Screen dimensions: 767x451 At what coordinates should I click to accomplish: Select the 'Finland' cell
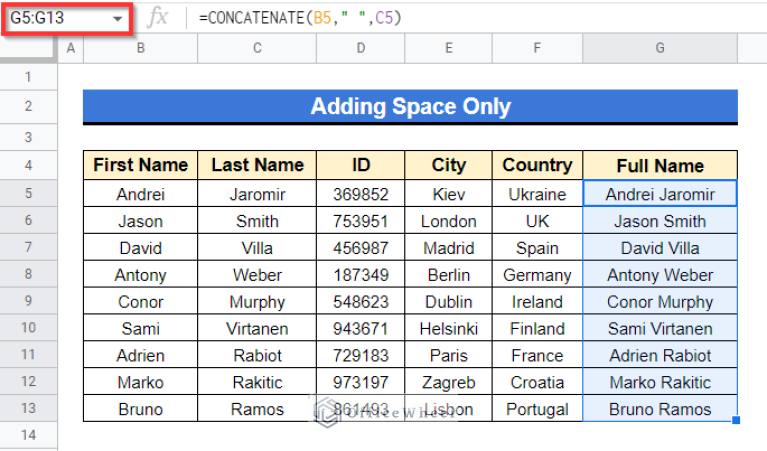(537, 328)
